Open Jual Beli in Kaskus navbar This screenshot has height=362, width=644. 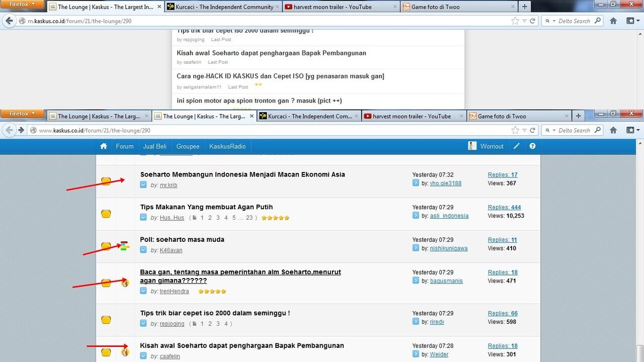154,146
